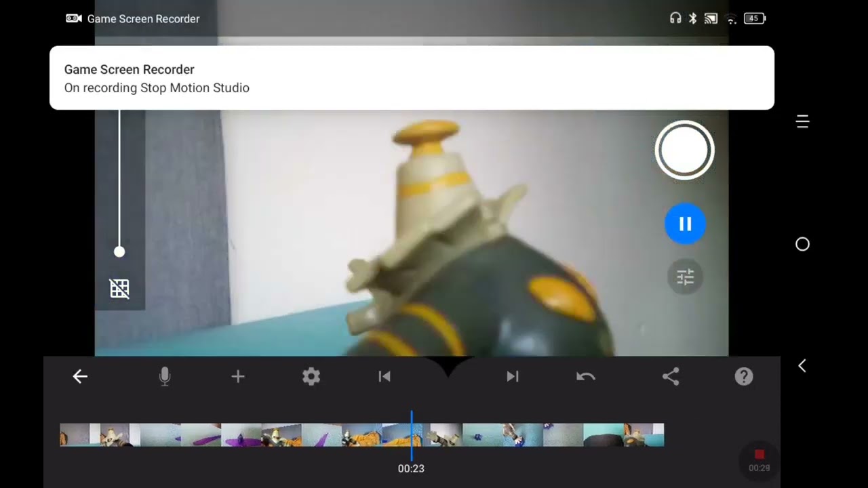Screen dimensions: 868x488
Task: Open help question mark icon
Action: [x=744, y=376]
